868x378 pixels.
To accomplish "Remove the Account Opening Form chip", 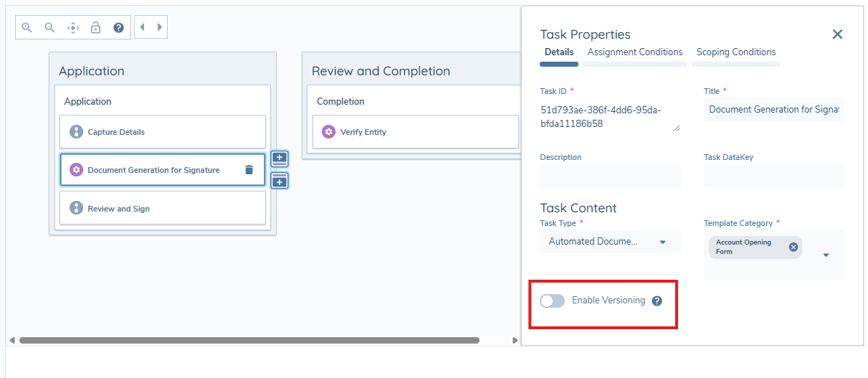I will pyautogui.click(x=793, y=247).
